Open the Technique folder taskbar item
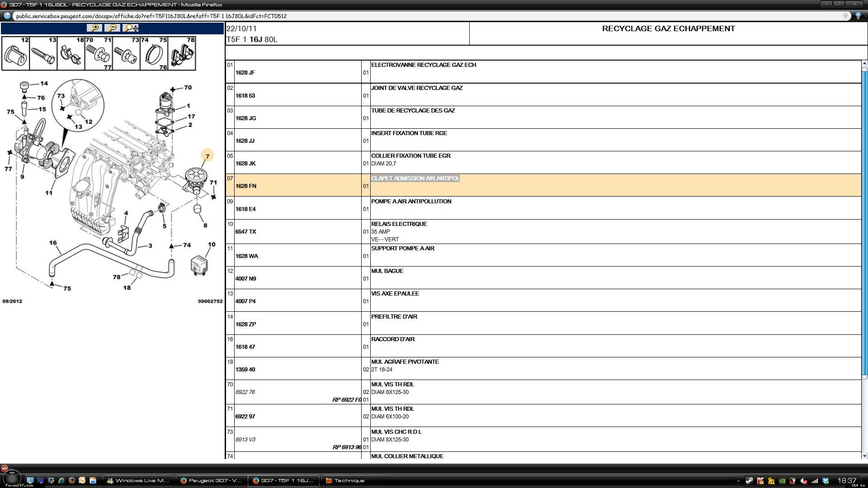This screenshot has height=488, width=868. pos(346,481)
